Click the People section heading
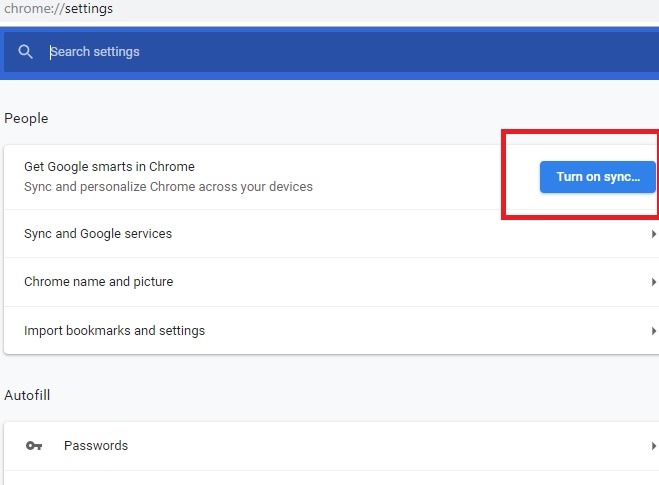659x485 pixels. click(x=26, y=119)
